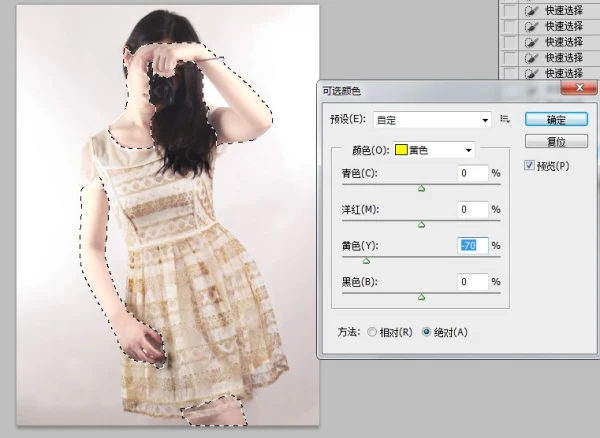Click the 青色(C) slider handle
Viewport: 600px width, 438px height.
point(421,188)
